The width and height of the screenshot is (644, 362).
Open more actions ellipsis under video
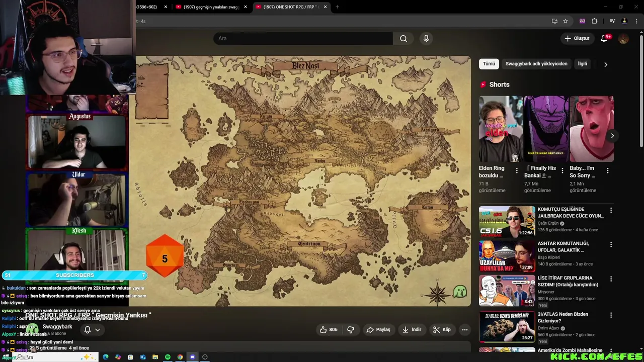pos(465,330)
